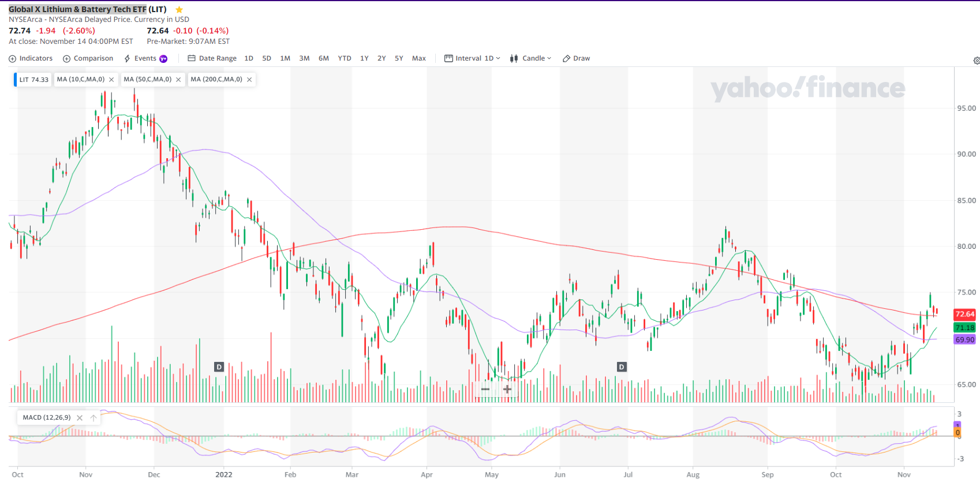Select the 6M range
The height and width of the screenshot is (486, 980).
pyautogui.click(x=324, y=58)
